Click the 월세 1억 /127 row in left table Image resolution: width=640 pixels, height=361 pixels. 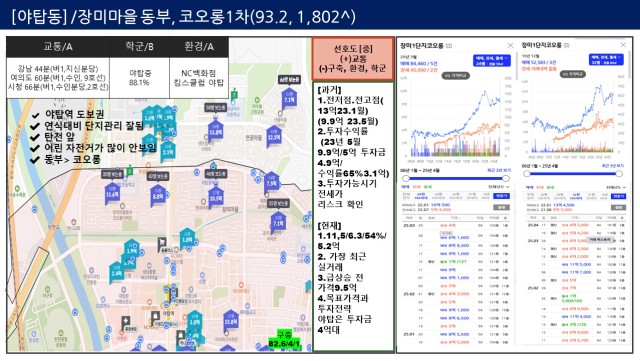pyautogui.click(x=455, y=261)
